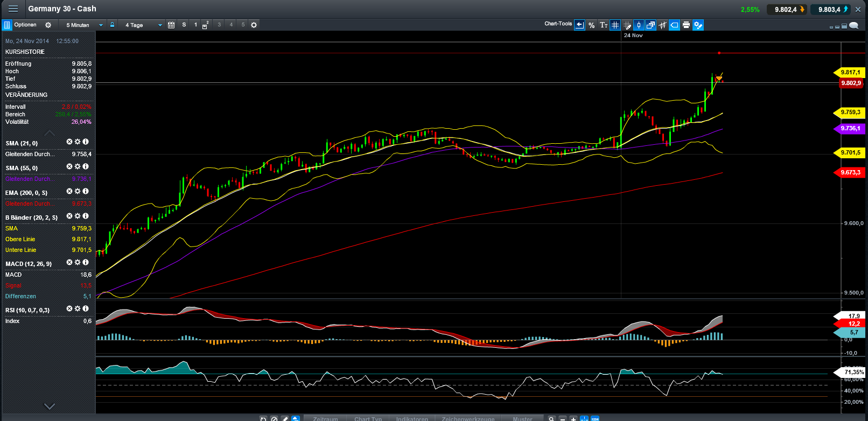Open the Indikatoren tab
The width and height of the screenshot is (868, 421).
412,418
